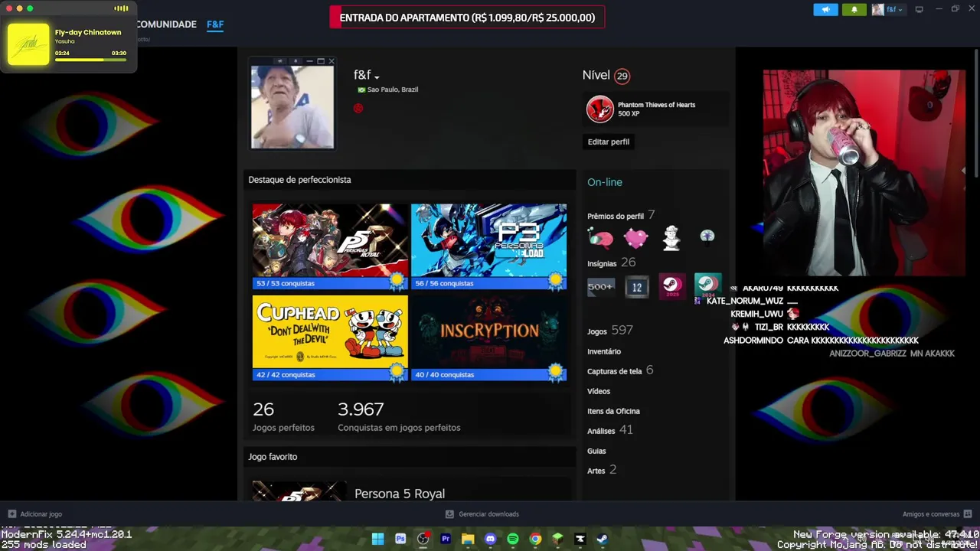Open Discord from the taskbar
The width and height of the screenshot is (980, 551).
(x=490, y=539)
